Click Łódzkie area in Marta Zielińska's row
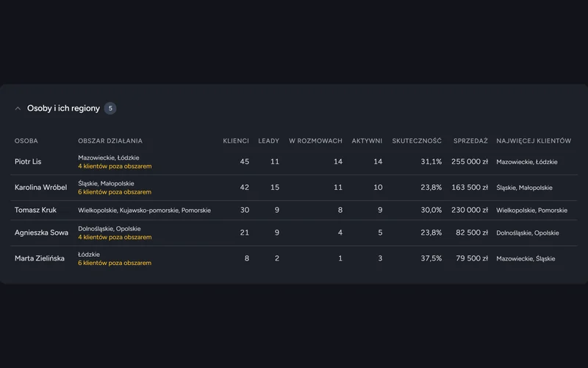The height and width of the screenshot is (368, 588). 89,254
